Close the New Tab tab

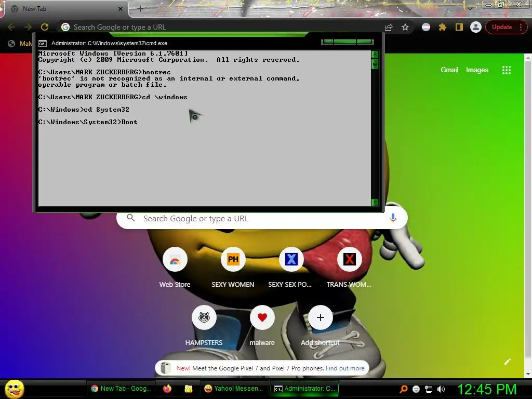click(121, 9)
